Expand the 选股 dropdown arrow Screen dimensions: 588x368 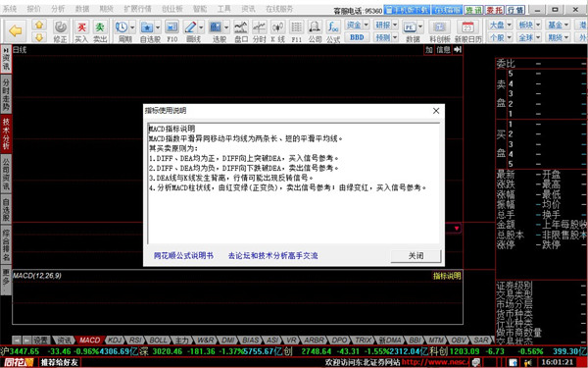[226, 27]
